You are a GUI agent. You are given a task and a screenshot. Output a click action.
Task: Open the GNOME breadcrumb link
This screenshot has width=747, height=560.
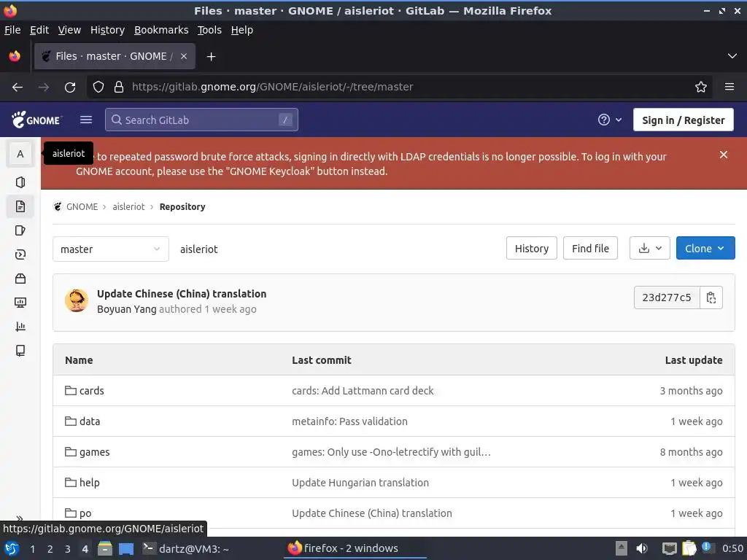[x=82, y=206]
